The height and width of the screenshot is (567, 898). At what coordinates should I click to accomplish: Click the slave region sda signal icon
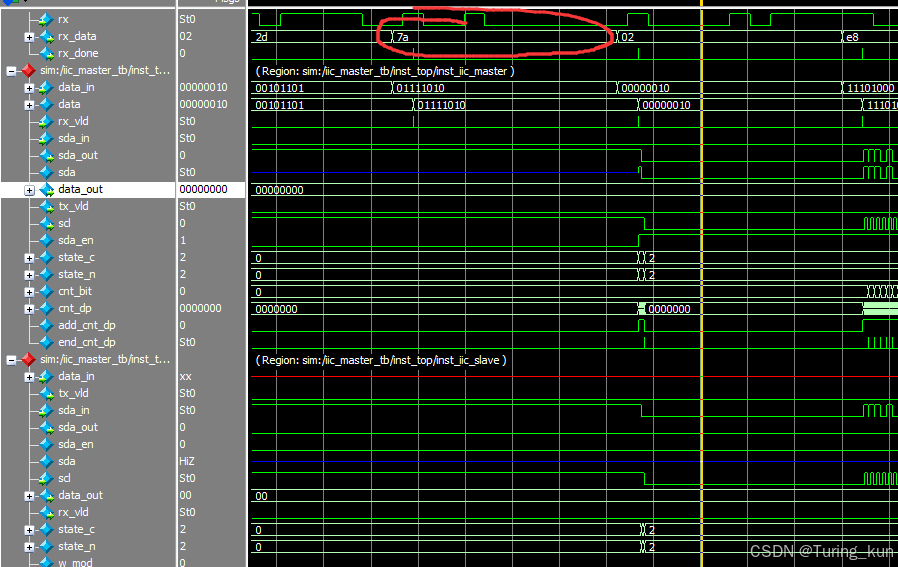(46, 462)
